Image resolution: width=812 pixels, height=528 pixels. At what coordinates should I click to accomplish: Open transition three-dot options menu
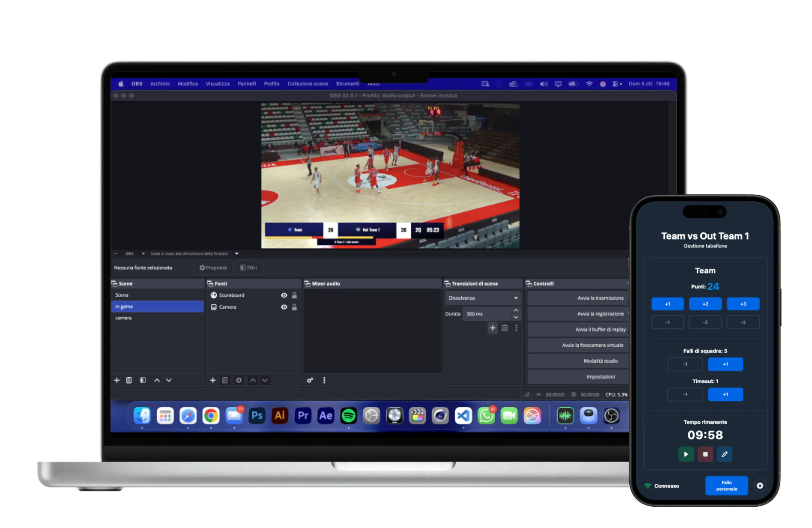(516, 328)
